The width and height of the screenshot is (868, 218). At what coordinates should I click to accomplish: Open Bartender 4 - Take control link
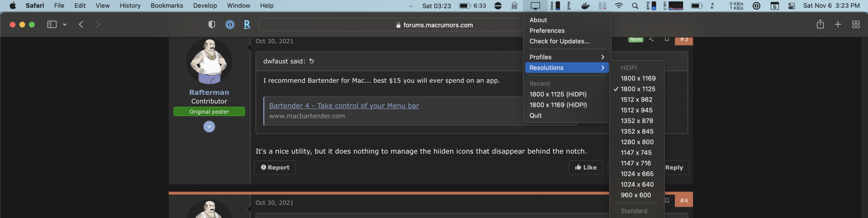coord(344,106)
